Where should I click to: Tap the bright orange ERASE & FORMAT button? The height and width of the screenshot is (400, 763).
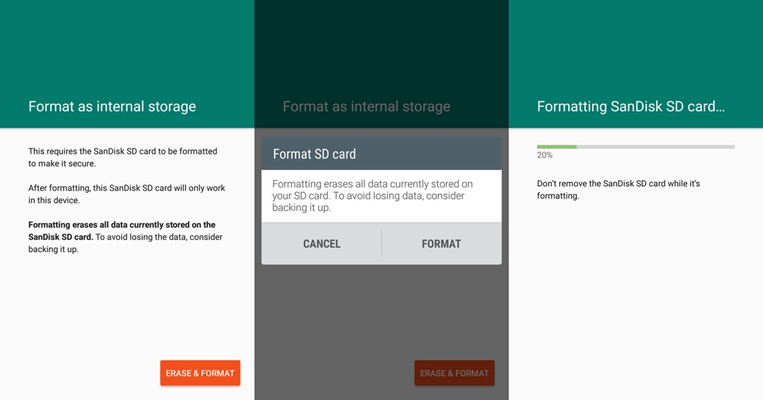(200, 373)
